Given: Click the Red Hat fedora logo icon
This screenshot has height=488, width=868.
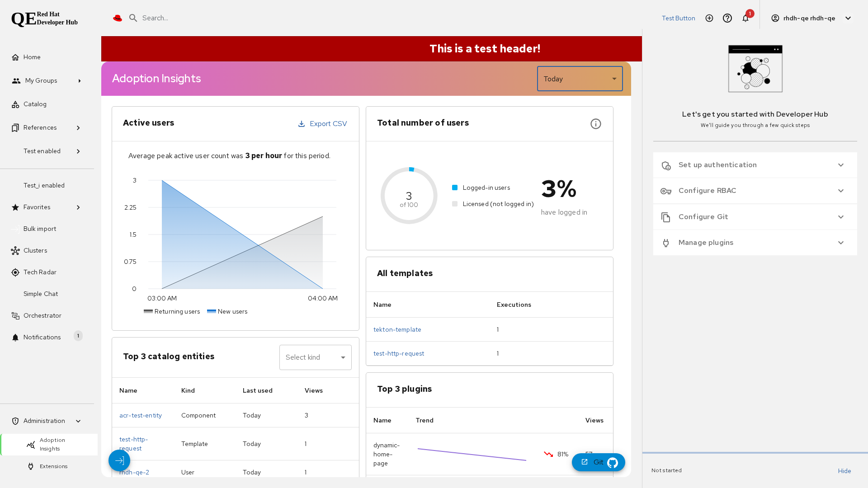Looking at the screenshot, I should coord(118,18).
